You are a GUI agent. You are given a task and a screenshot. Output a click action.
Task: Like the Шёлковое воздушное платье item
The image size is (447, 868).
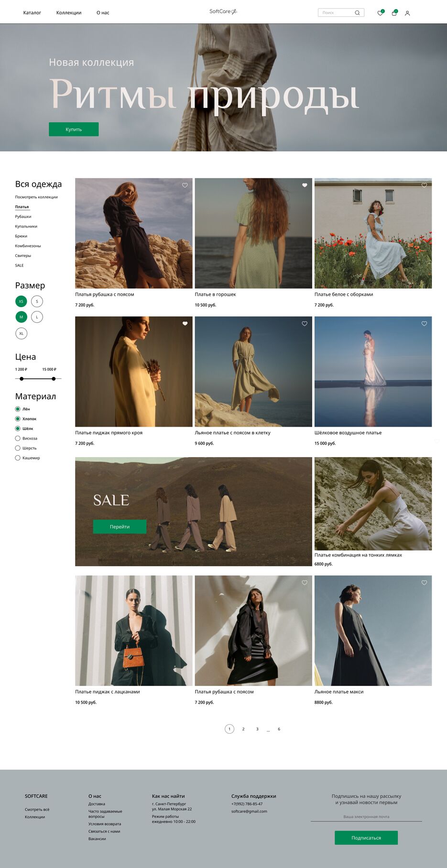tap(424, 324)
